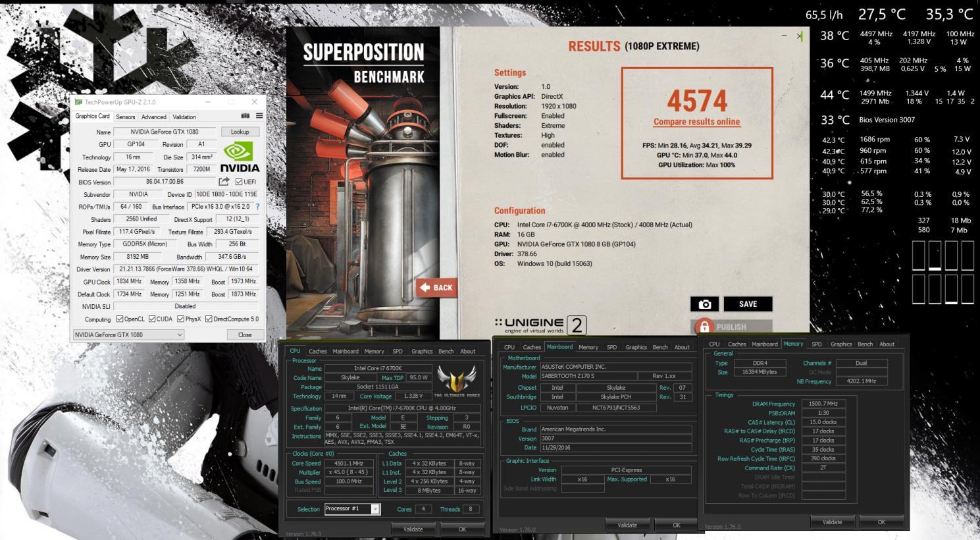Click the red lock icon next to Publish
980x540 pixels.
coord(704,326)
